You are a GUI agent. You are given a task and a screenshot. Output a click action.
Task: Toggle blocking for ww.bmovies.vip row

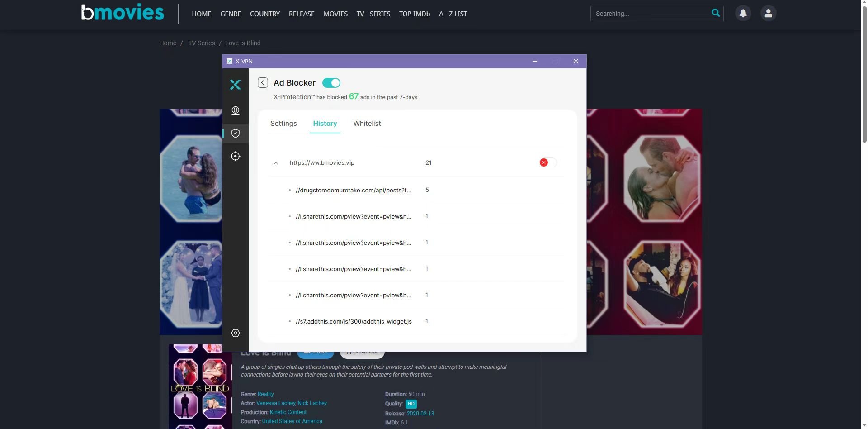(x=547, y=162)
